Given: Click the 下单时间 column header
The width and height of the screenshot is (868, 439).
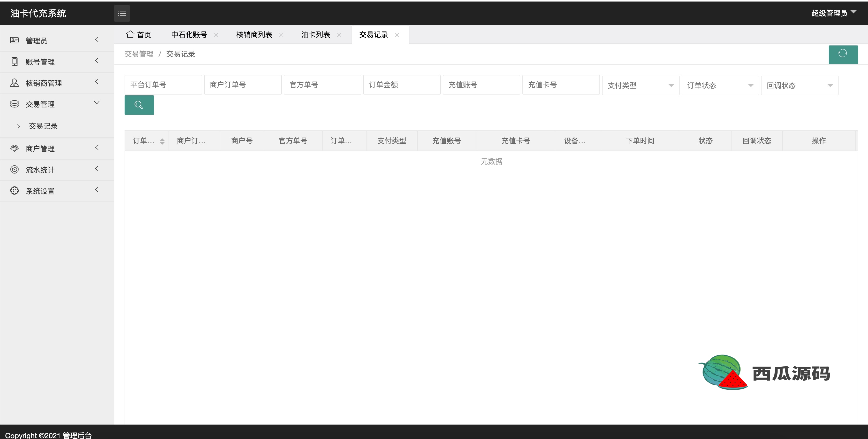Looking at the screenshot, I should (x=640, y=141).
